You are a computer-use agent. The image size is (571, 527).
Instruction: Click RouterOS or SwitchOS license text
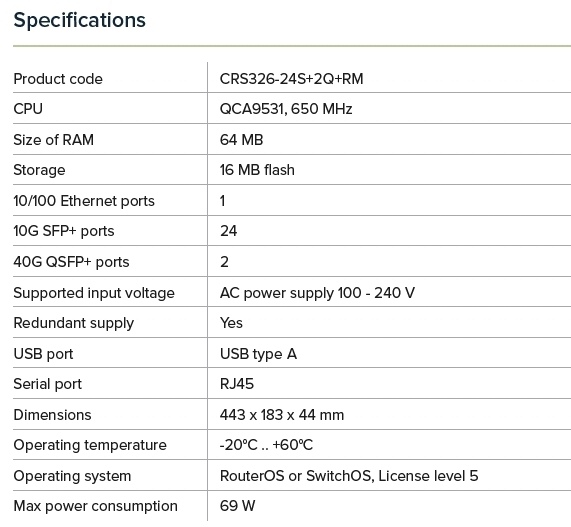(x=349, y=476)
